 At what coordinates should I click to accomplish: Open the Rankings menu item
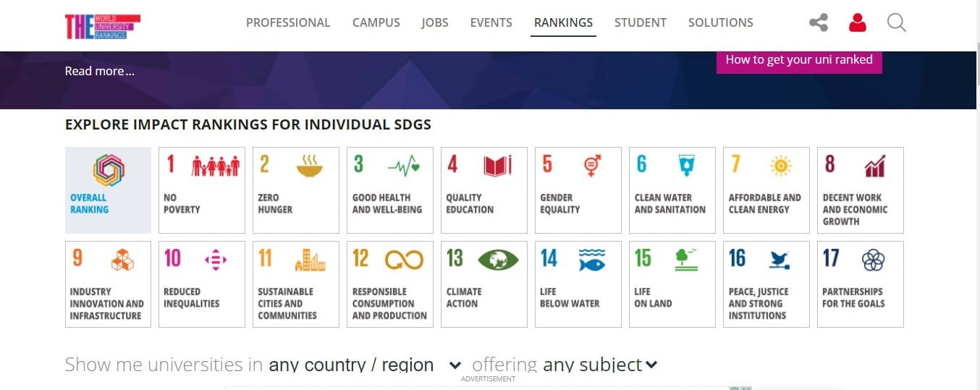click(x=563, y=23)
